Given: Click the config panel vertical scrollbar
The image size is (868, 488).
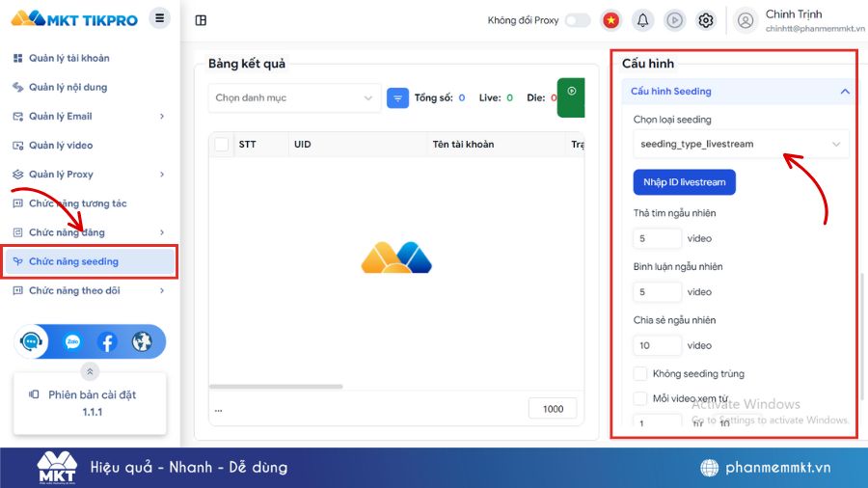Looking at the screenshot, I should click(x=861, y=336).
